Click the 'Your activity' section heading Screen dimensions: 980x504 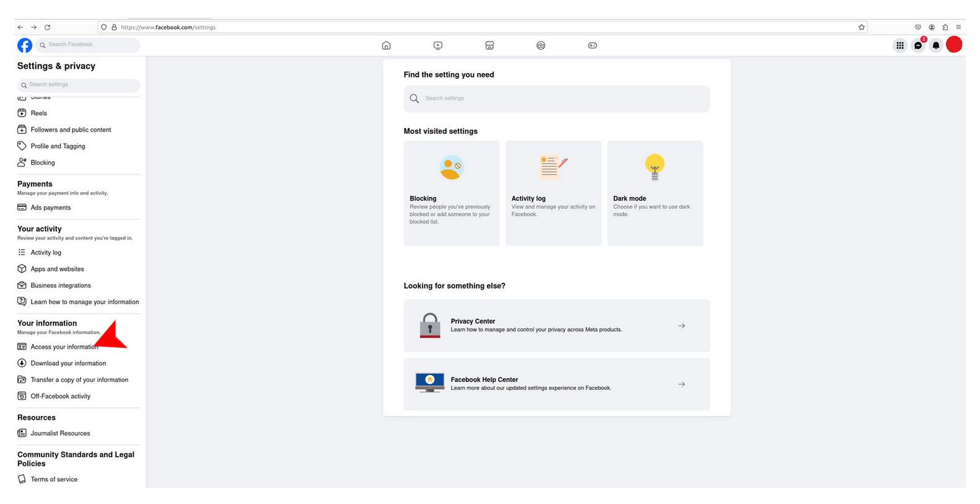click(x=40, y=229)
